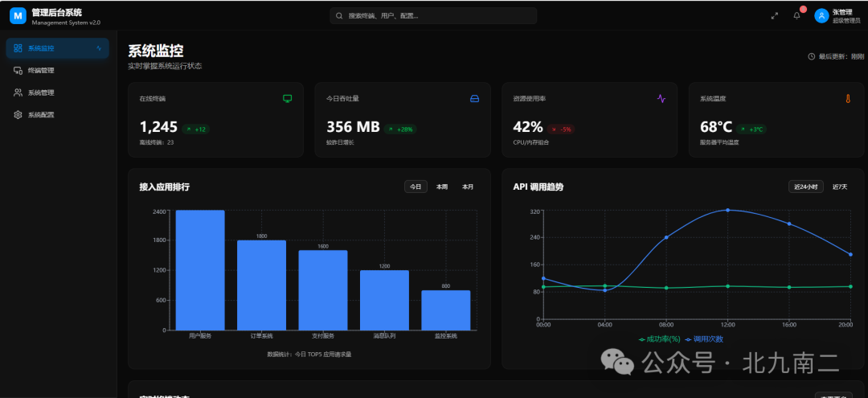Click the 消息队列 bar labeled 1200
The image size is (868, 398).
tap(385, 300)
